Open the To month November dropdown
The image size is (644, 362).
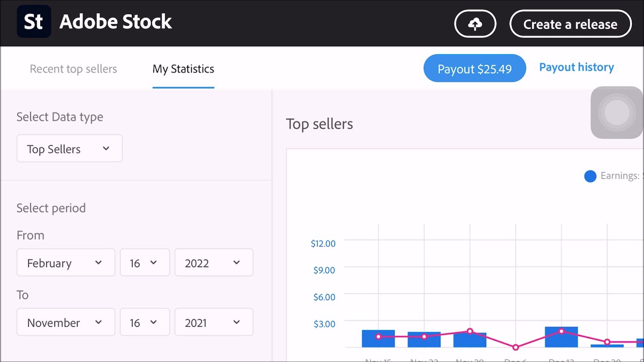coord(65,322)
